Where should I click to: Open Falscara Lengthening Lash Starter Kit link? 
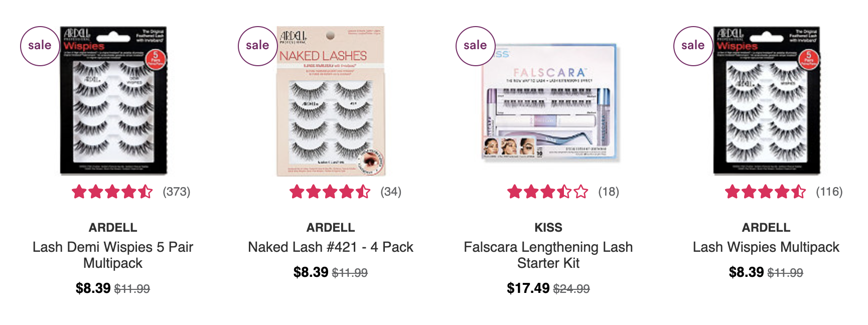(x=548, y=255)
